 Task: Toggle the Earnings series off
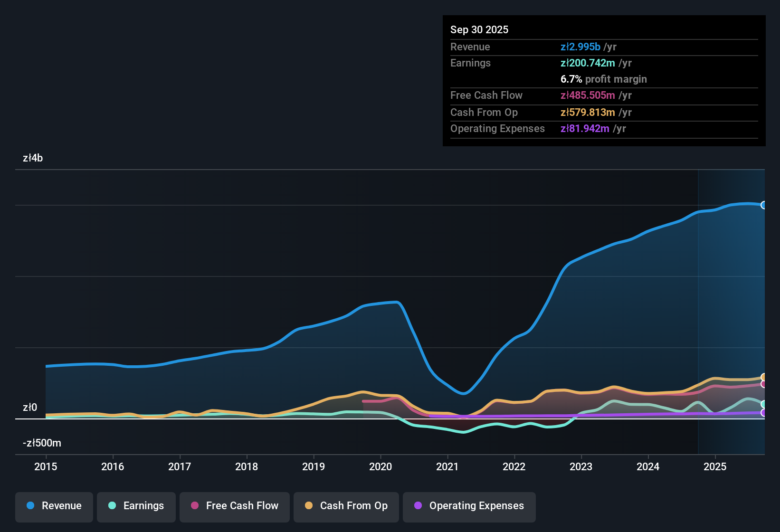tap(136, 506)
